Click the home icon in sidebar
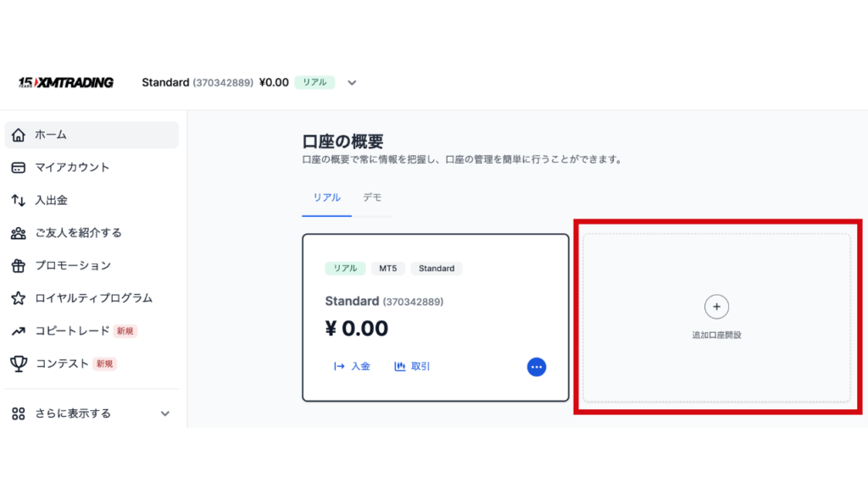 pyautogui.click(x=19, y=135)
